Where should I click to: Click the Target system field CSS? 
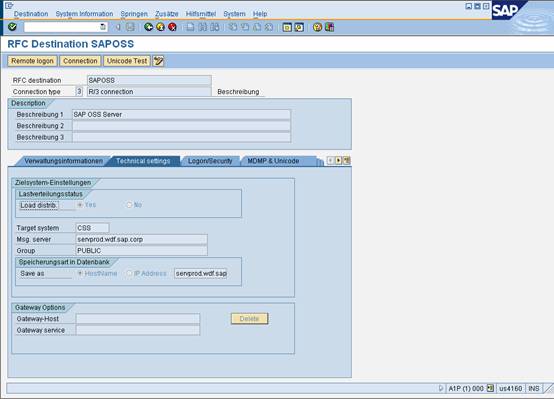(x=93, y=228)
